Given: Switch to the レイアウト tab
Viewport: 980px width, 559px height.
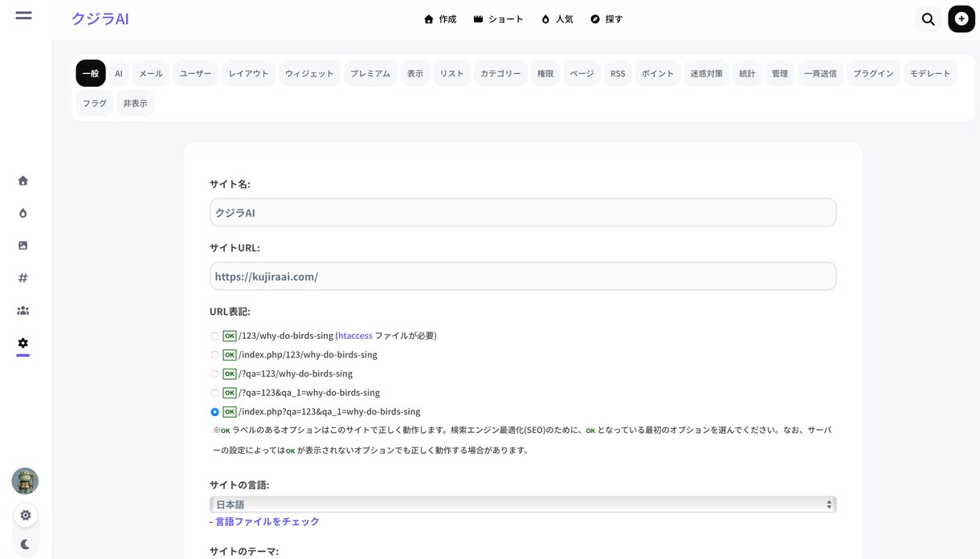Looking at the screenshot, I should [x=249, y=73].
